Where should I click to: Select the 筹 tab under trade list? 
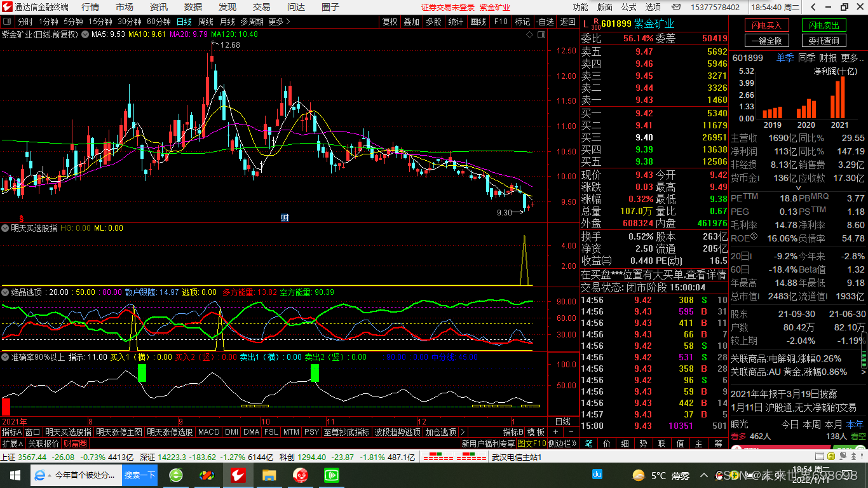(x=718, y=444)
